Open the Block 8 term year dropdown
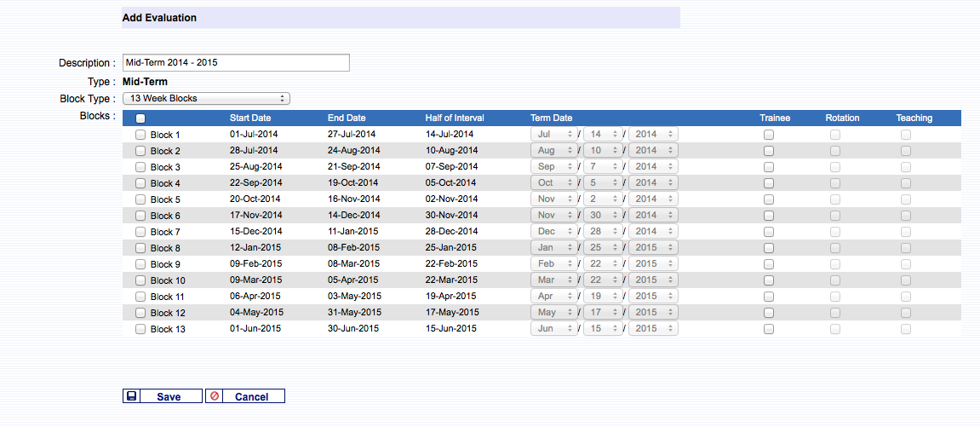Image resolution: width=980 pixels, height=427 pixels. point(652,248)
